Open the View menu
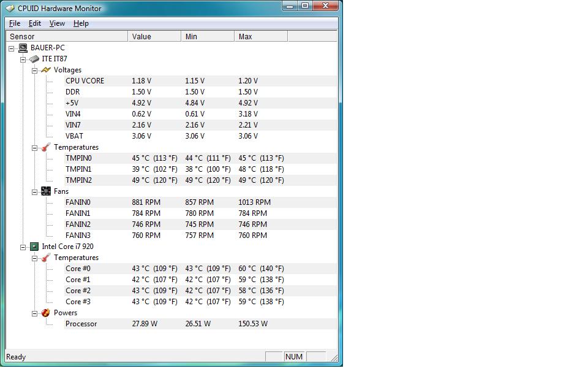 point(57,23)
